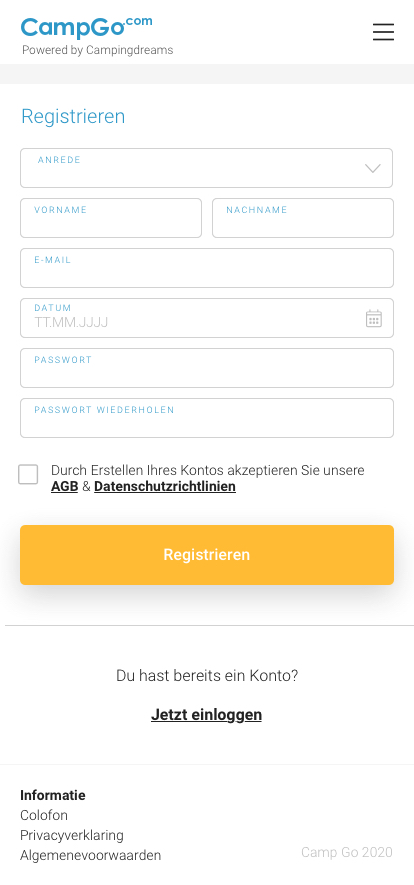Focus the Passwort wiederholen field

point(207,418)
